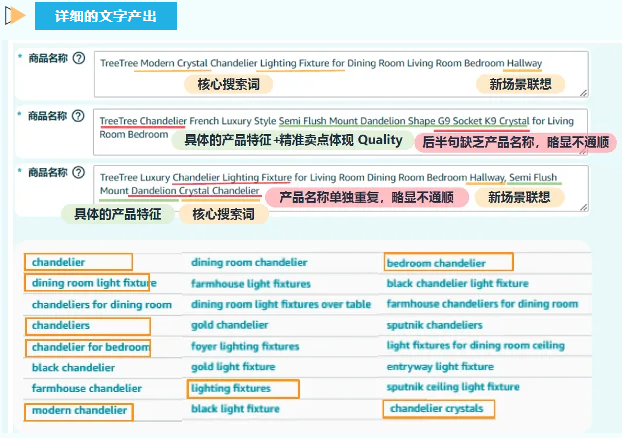Open the 'sputnik chandeliers' keyword link

(434, 325)
